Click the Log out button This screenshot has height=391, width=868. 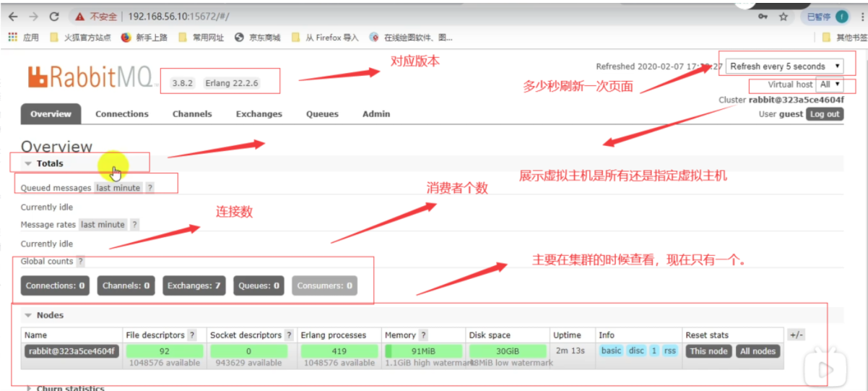(x=825, y=114)
